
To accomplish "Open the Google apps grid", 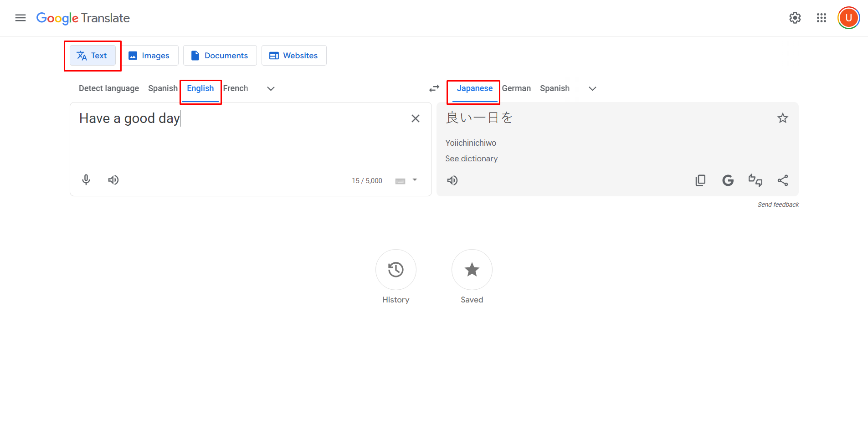I will (x=822, y=18).
